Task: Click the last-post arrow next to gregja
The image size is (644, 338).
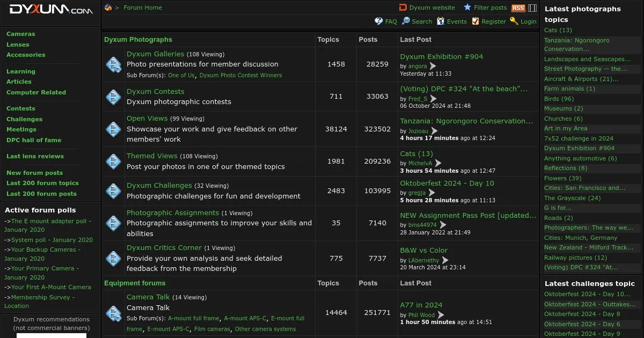Action: click(431, 193)
